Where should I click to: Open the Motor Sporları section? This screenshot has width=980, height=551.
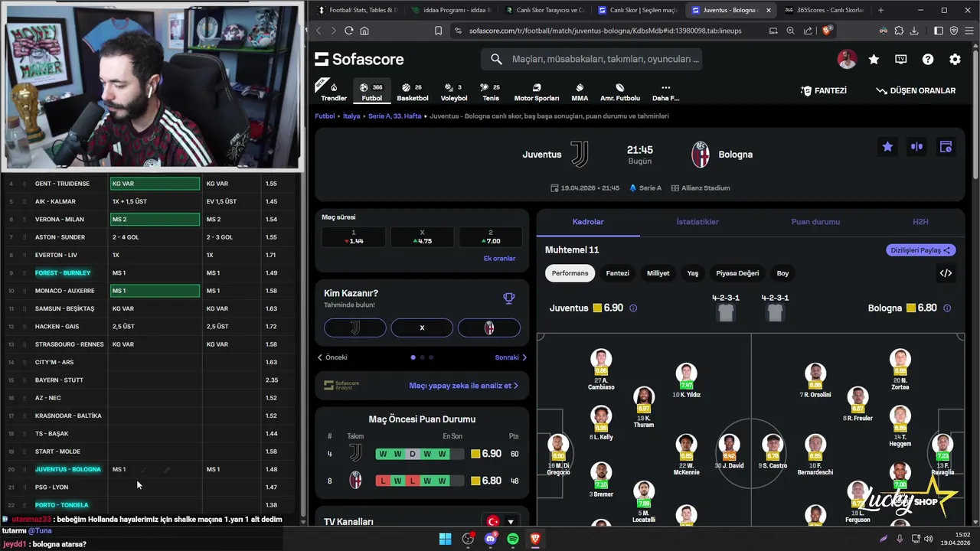coord(536,92)
